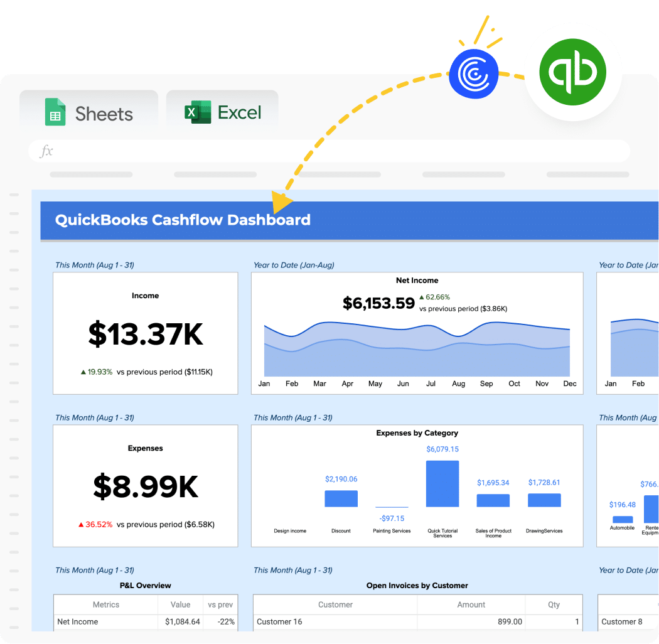Click the $8.99K Expenses value
Screen dimensions: 659x644
tap(146, 487)
